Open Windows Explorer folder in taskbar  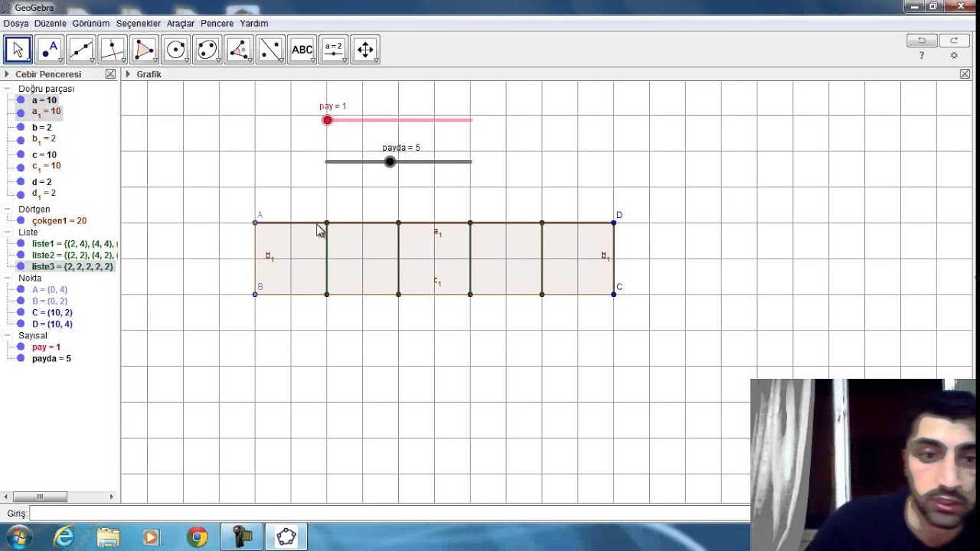(x=108, y=537)
